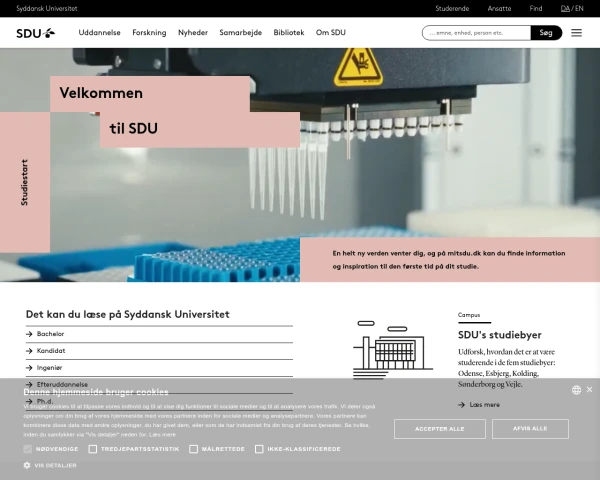Click the search input field
The height and width of the screenshot is (480, 600).
tap(476, 33)
